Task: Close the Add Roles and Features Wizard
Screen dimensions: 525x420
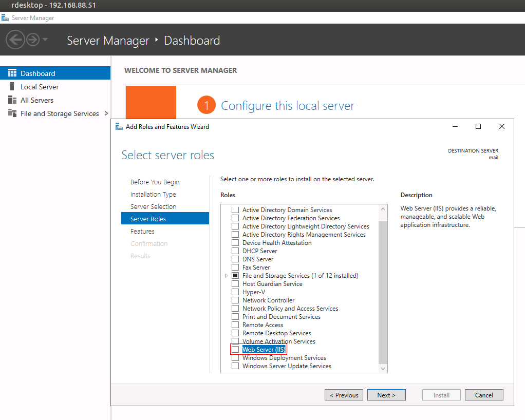Action: coord(501,126)
